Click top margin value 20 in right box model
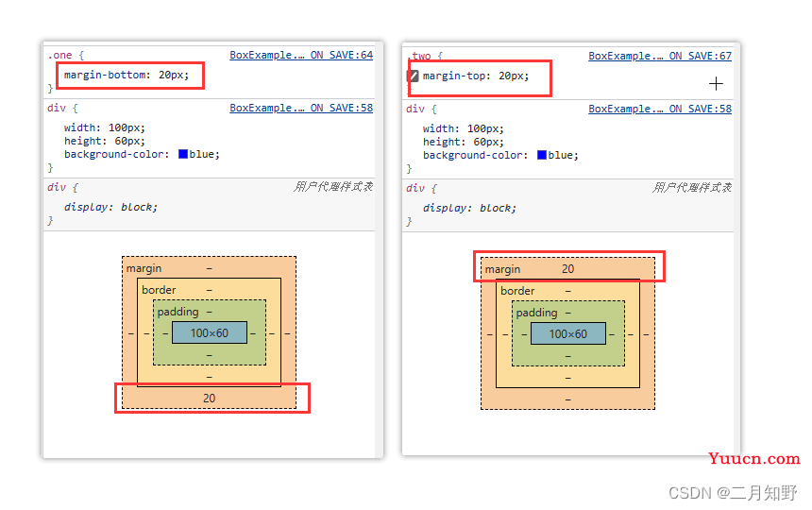 point(568,269)
